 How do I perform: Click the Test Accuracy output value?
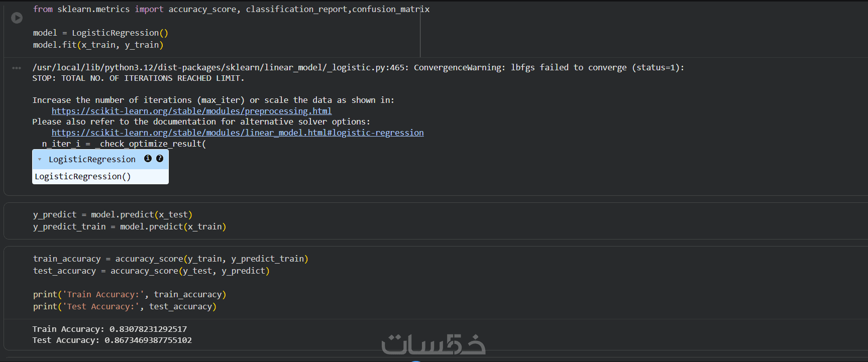pyautogui.click(x=148, y=340)
